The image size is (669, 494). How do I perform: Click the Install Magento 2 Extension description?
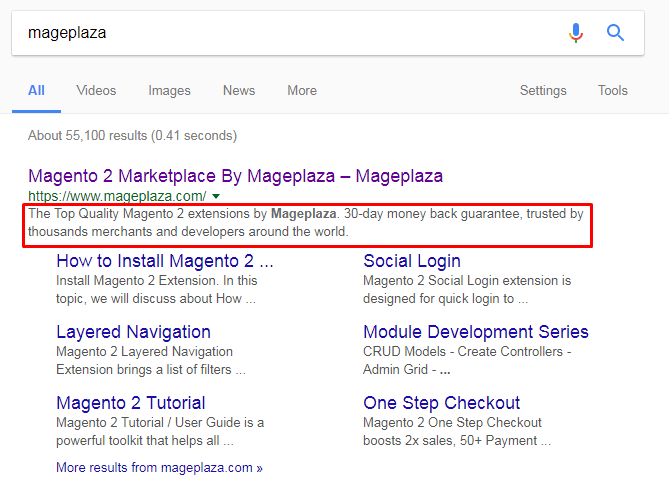157,290
